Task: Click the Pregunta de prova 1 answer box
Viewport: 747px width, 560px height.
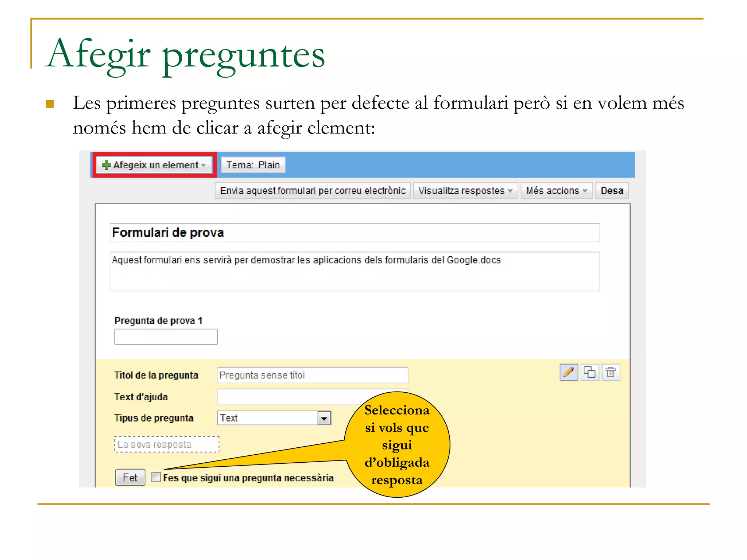Action: (166, 337)
